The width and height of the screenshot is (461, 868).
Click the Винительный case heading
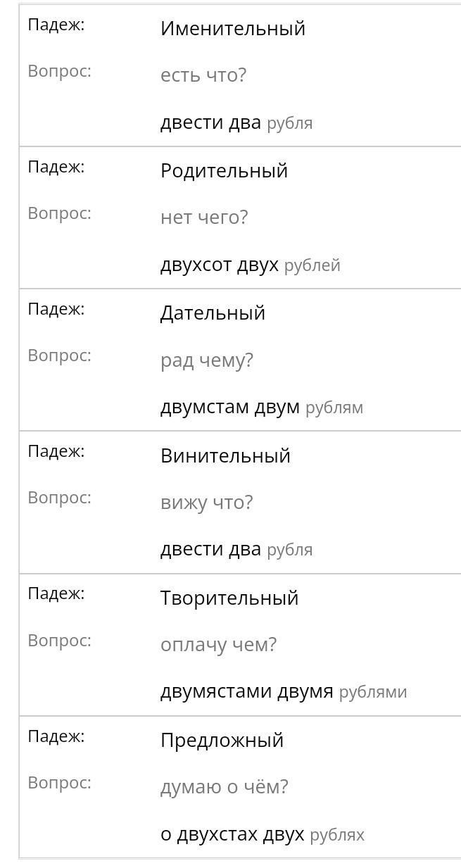click(x=225, y=456)
